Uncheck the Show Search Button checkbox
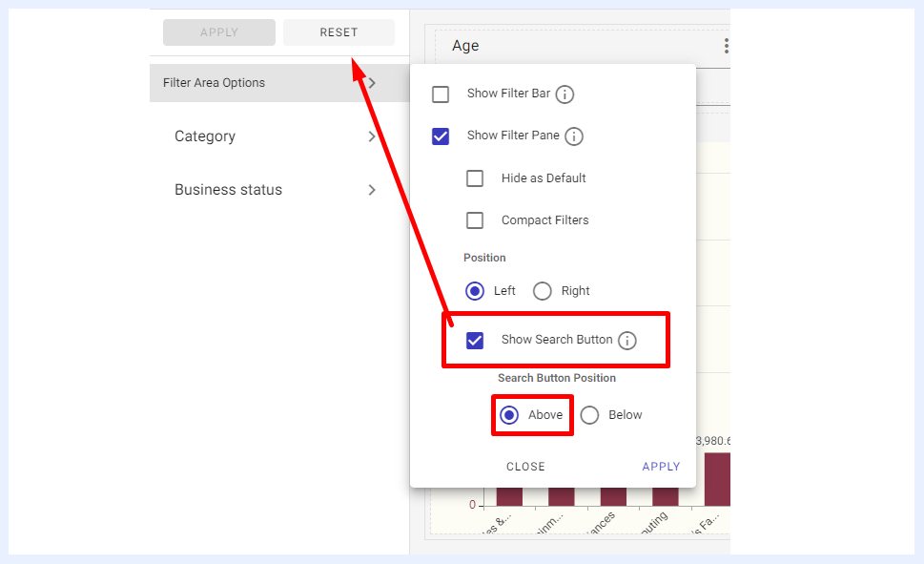924x564 pixels. click(x=474, y=341)
